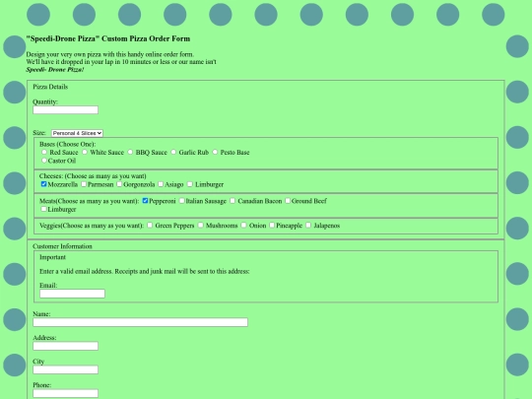Select the White Sauce base
532x399 pixels.
pos(85,152)
